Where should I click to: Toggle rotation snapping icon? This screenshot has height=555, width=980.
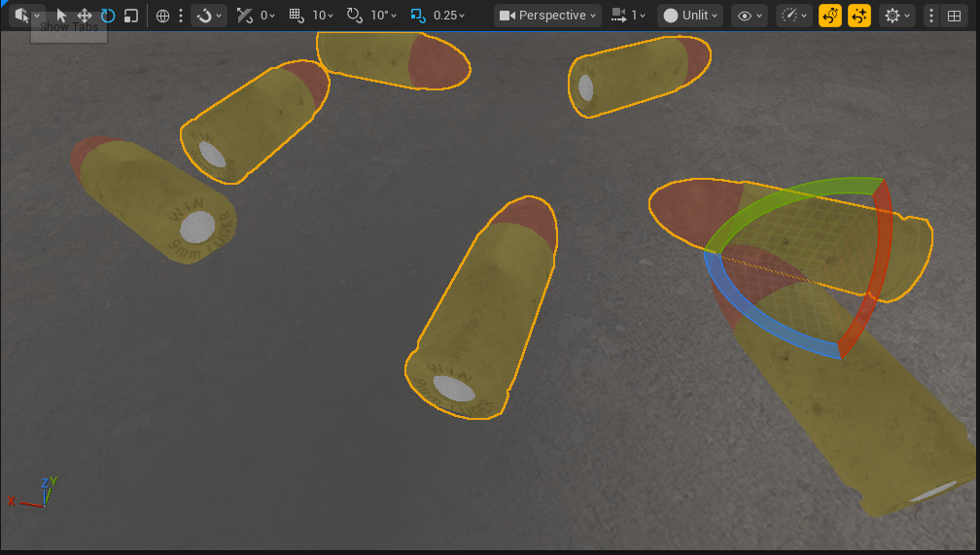point(354,15)
